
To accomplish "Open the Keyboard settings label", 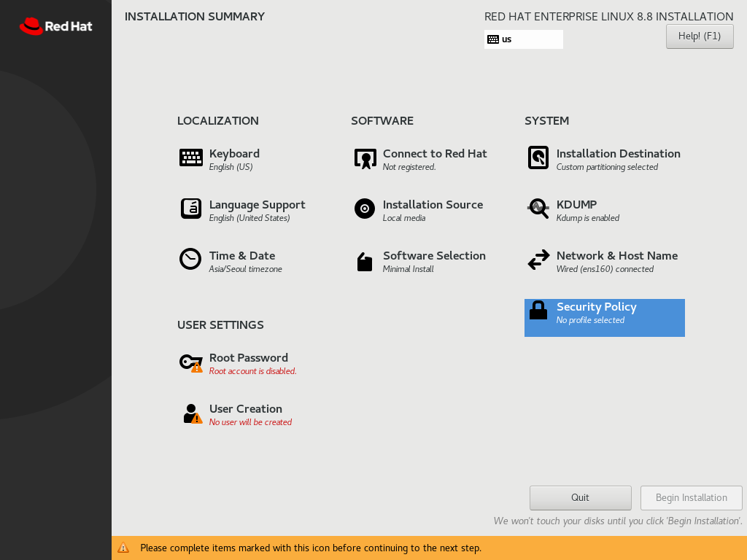I will (234, 154).
